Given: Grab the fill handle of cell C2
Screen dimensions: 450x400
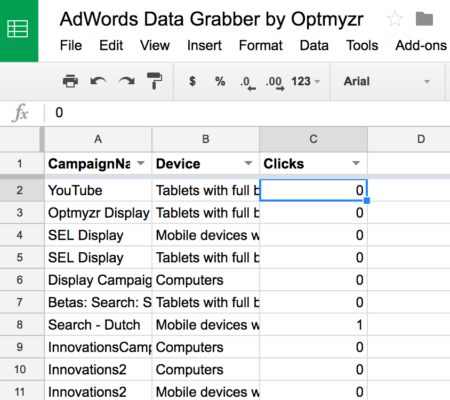Looking at the screenshot, I should click(x=367, y=201).
